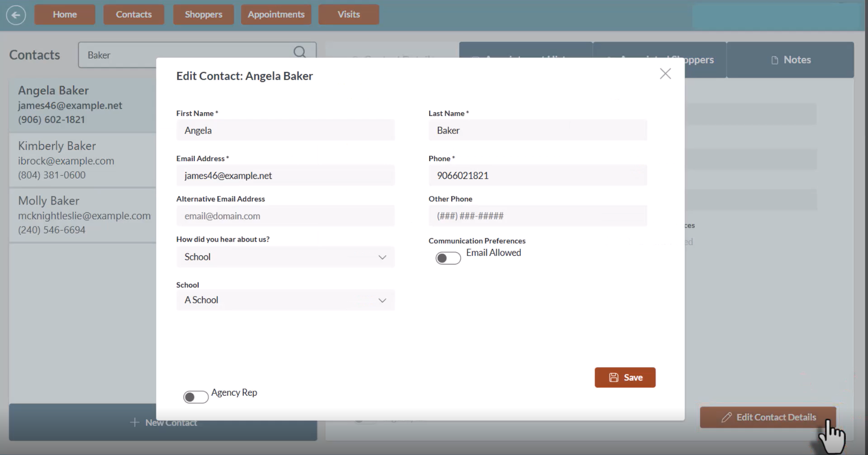
Task: Select the Angela Baker contact
Action: point(83,105)
